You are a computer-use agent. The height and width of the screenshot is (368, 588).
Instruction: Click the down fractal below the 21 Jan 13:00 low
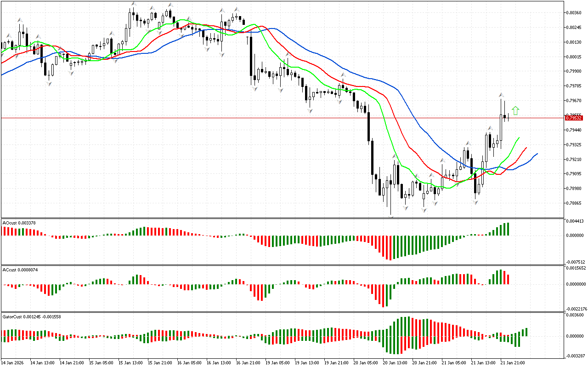point(476,202)
